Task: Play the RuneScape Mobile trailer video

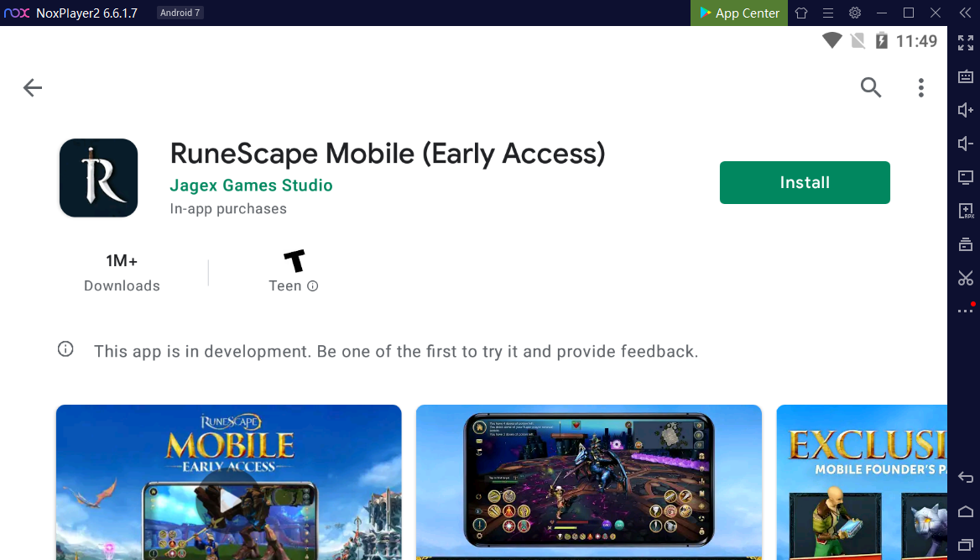Action: (229, 500)
